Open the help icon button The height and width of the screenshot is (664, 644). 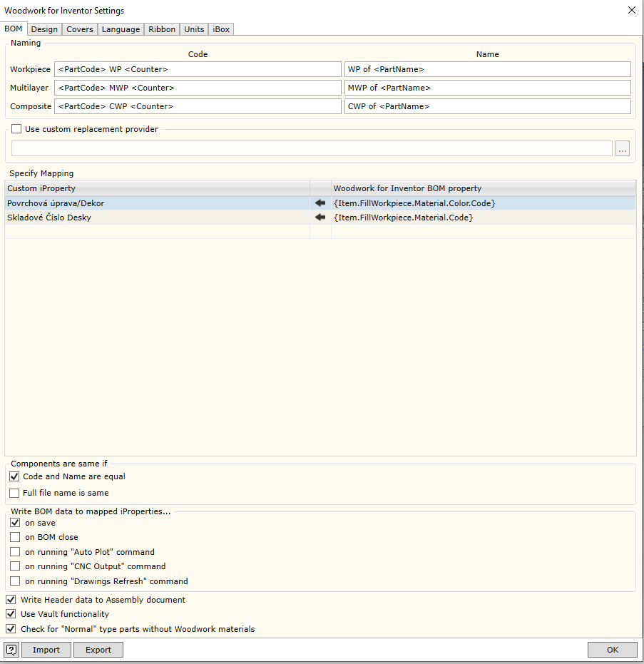pos(11,650)
